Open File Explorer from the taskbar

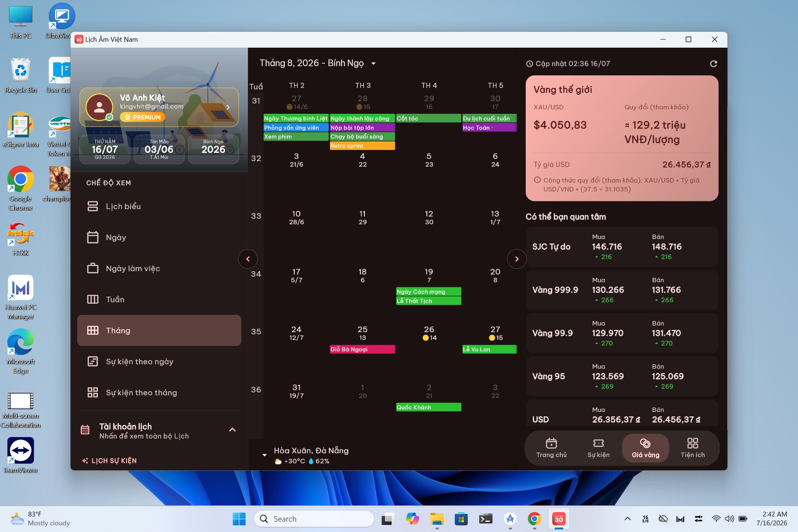pos(437,519)
